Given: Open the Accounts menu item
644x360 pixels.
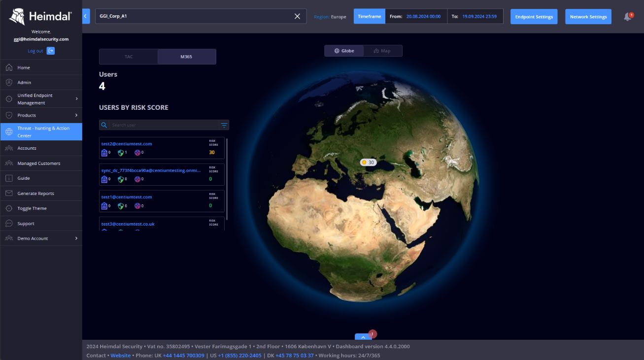Looking at the screenshot, I should [x=41, y=148].
